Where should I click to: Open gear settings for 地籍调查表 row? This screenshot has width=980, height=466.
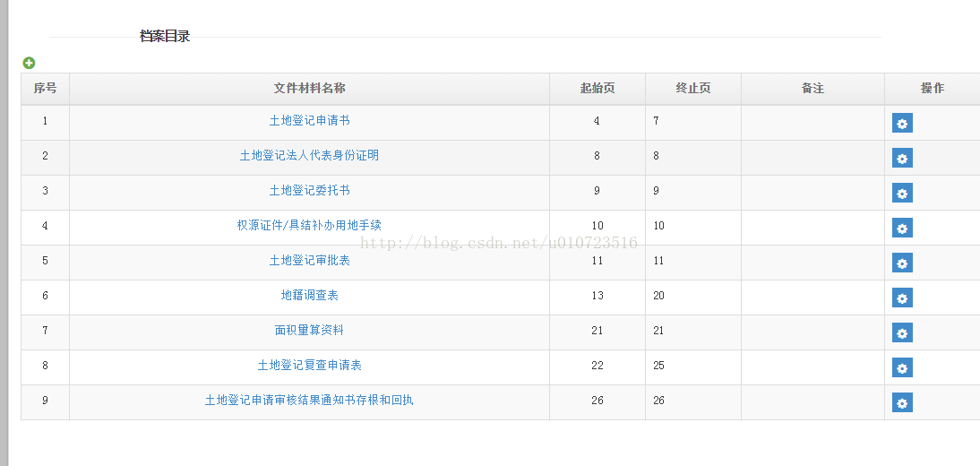[x=902, y=298]
